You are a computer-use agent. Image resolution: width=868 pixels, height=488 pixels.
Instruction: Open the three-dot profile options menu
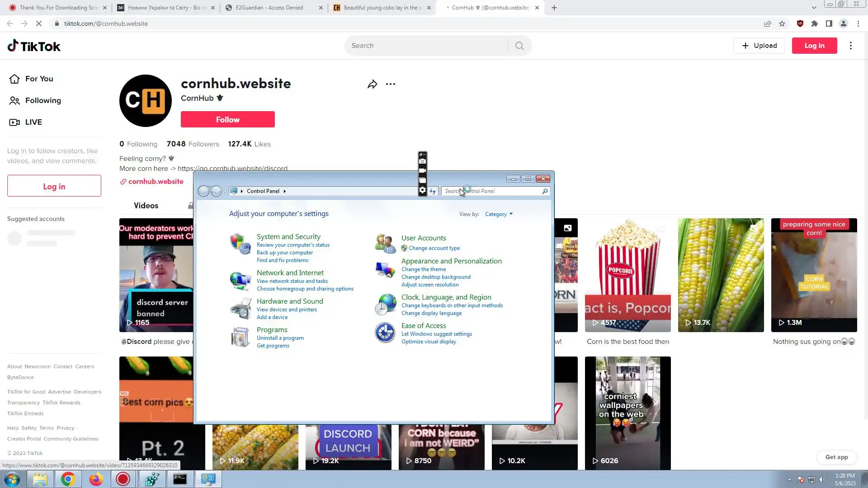click(391, 84)
